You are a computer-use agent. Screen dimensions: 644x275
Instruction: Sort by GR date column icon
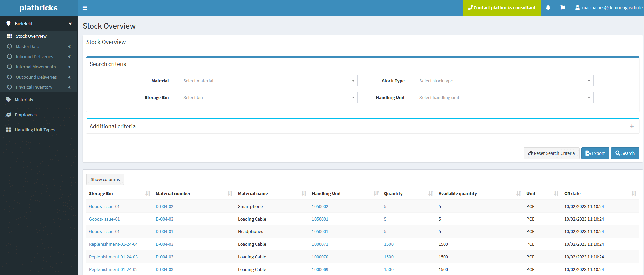(x=634, y=193)
